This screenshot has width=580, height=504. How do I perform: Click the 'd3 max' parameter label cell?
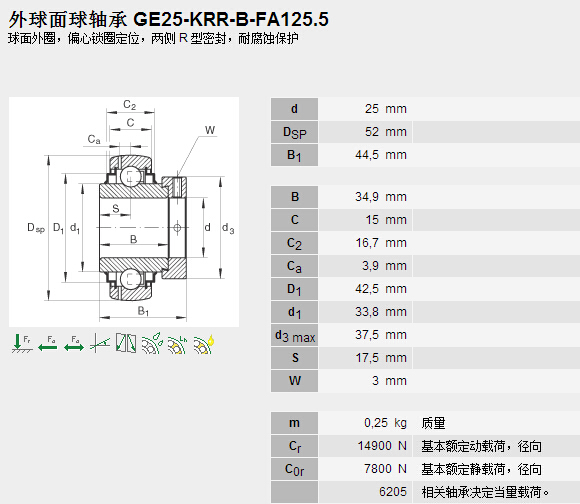pos(294,335)
